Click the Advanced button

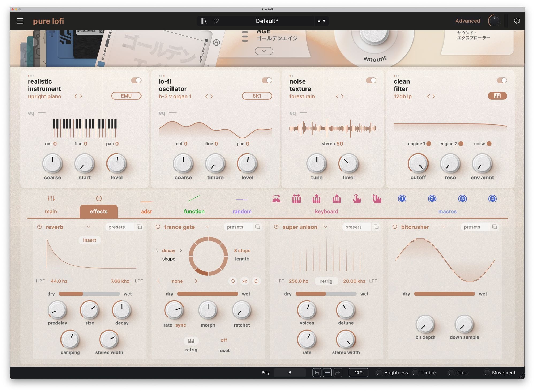coord(468,21)
